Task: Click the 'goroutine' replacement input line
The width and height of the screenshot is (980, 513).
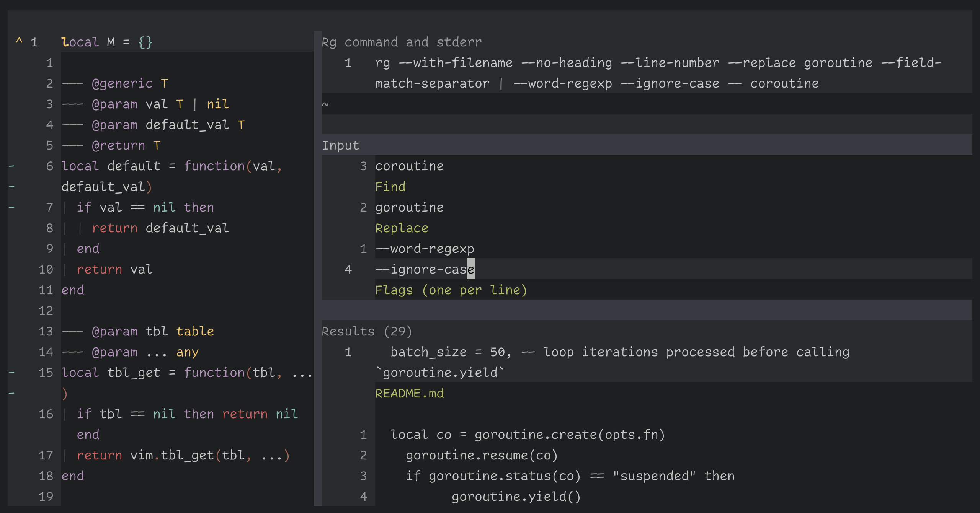Action: pos(410,207)
